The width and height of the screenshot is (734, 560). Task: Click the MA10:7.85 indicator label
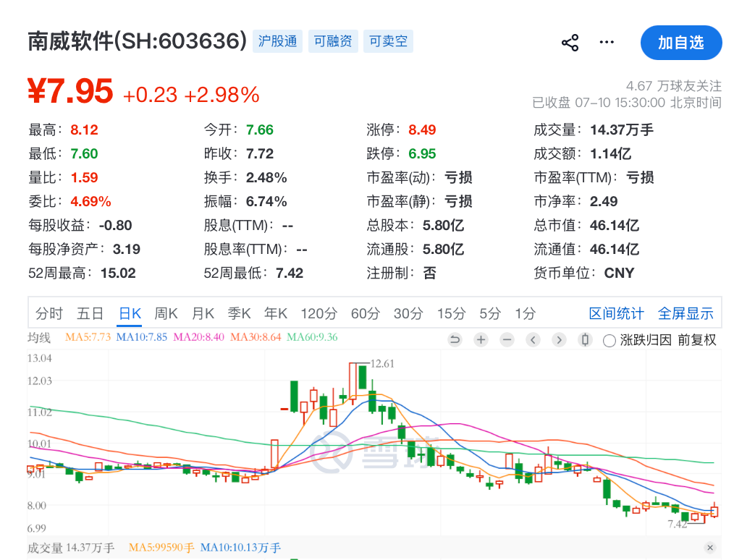coord(141,337)
